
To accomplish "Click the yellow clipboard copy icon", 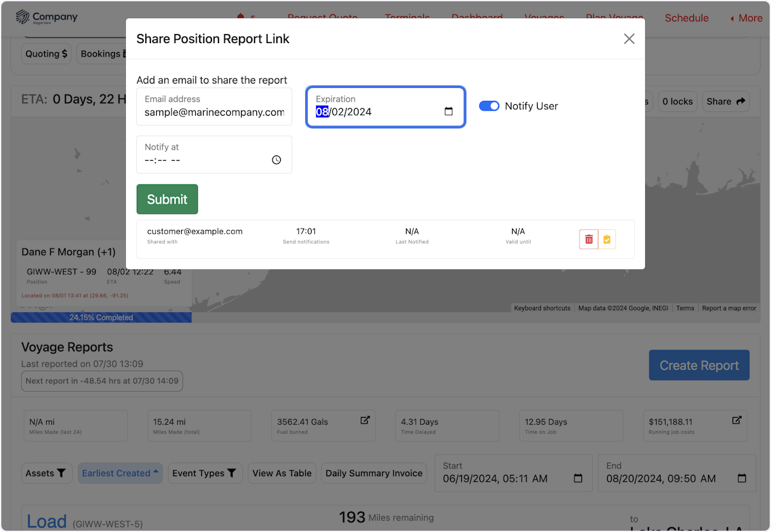I will tap(607, 240).
